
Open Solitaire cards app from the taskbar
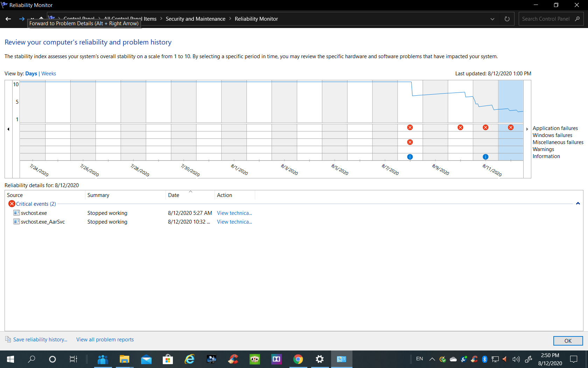[x=255, y=359]
